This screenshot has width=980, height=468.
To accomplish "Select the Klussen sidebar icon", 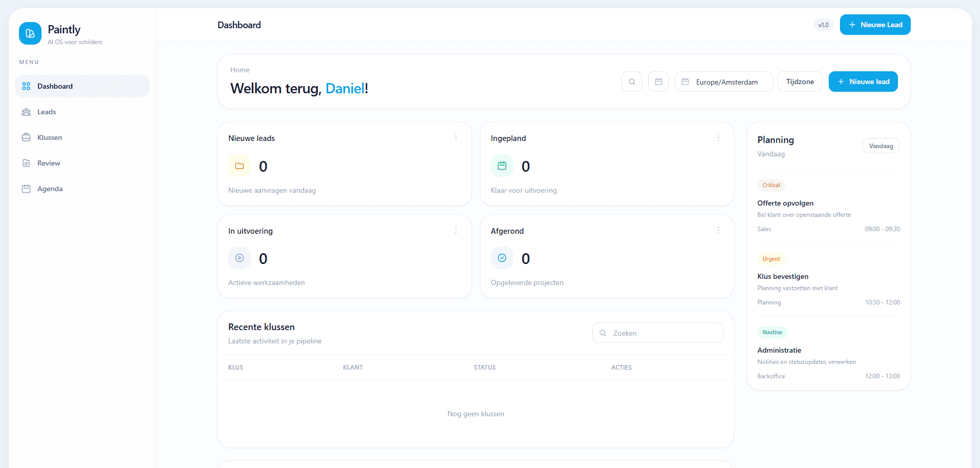I will tap(26, 137).
